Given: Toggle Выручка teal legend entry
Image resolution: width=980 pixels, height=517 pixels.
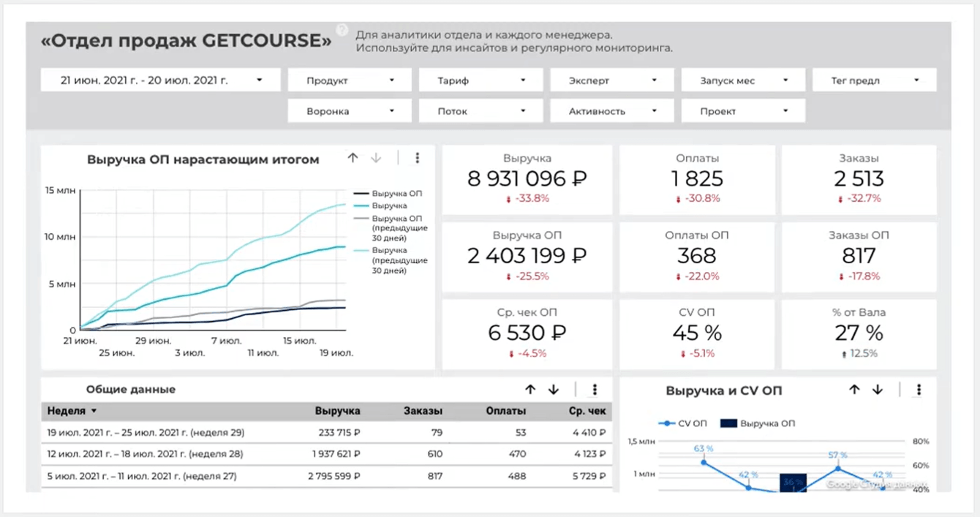Looking at the screenshot, I should pos(380,206).
